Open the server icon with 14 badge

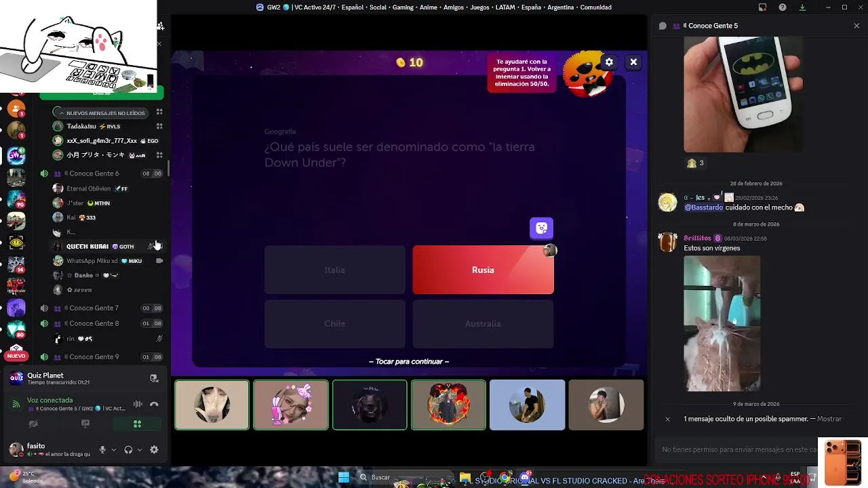point(16,264)
